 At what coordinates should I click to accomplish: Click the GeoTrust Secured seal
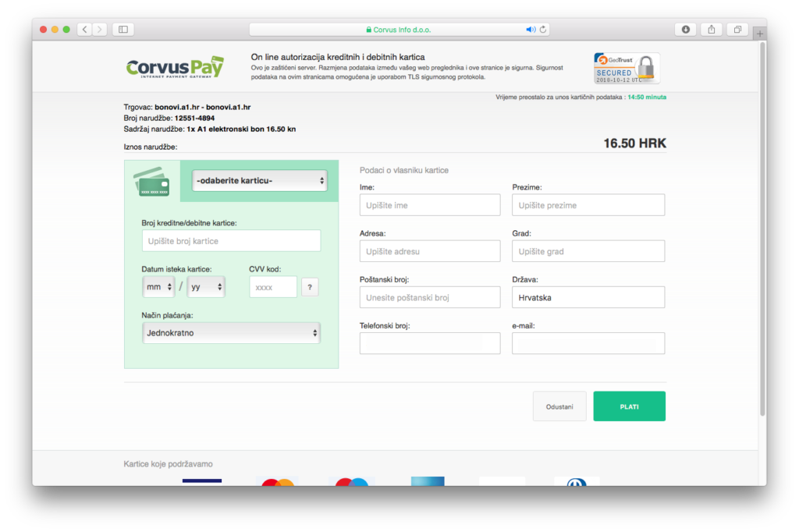coord(627,68)
